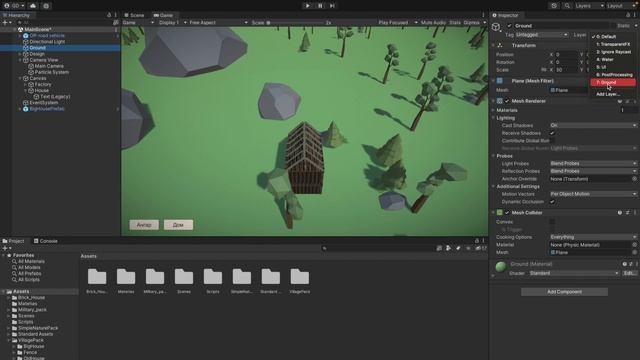Choose the 7: Ground layer option
Image resolution: width=640 pixels, height=360 pixels.
point(613,82)
